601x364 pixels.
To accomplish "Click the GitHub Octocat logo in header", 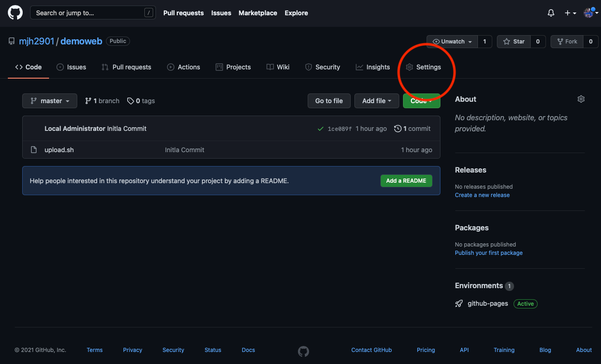I will coord(15,13).
